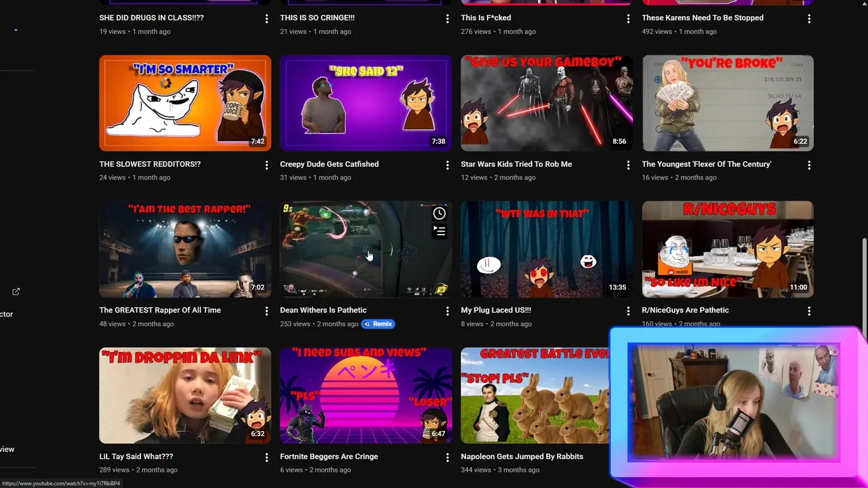Open 'Napoleon Gets Jumped By Rabbits' thumbnail
The width and height of the screenshot is (868, 488).
coord(536,395)
